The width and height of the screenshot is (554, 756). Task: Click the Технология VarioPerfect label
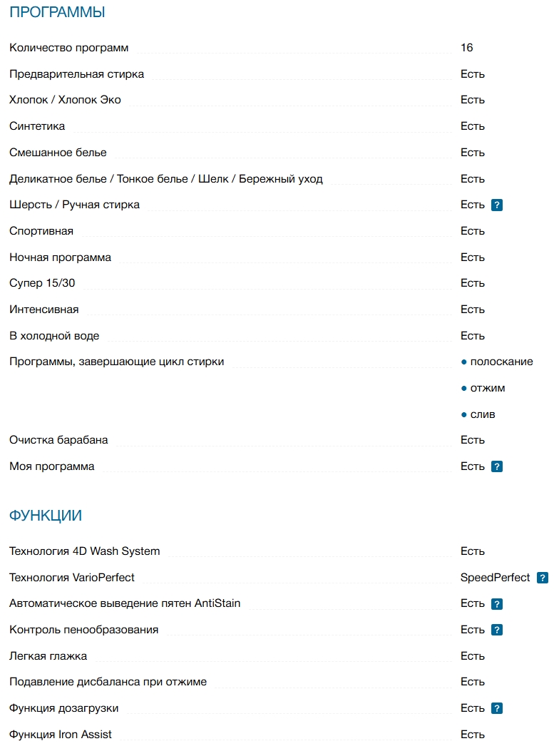click(x=72, y=578)
